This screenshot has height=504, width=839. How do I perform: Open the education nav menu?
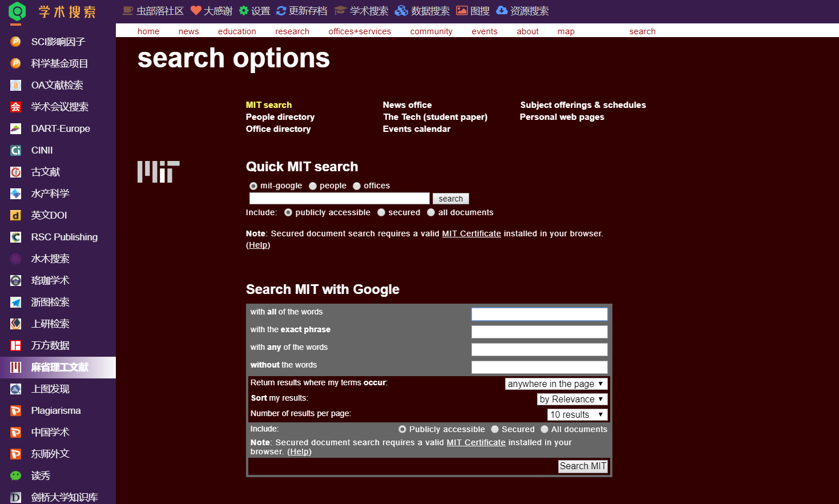tap(237, 31)
